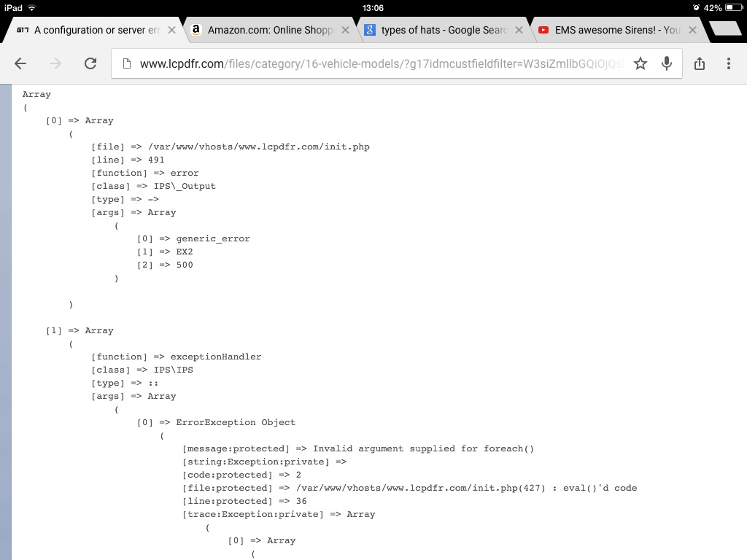747x560 pixels.
Task: Click the 'IPS\_Output' class value
Action: click(185, 186)
